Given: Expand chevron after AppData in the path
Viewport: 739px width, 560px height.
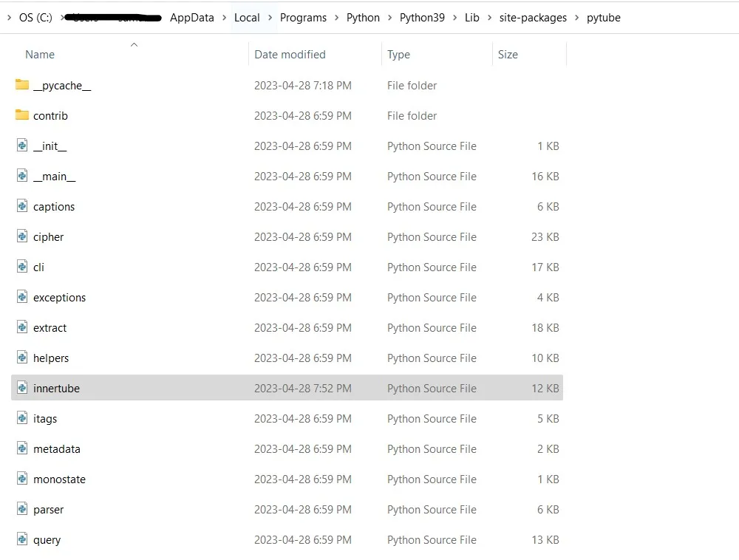Looking at the screenshot, I should 225,18.
